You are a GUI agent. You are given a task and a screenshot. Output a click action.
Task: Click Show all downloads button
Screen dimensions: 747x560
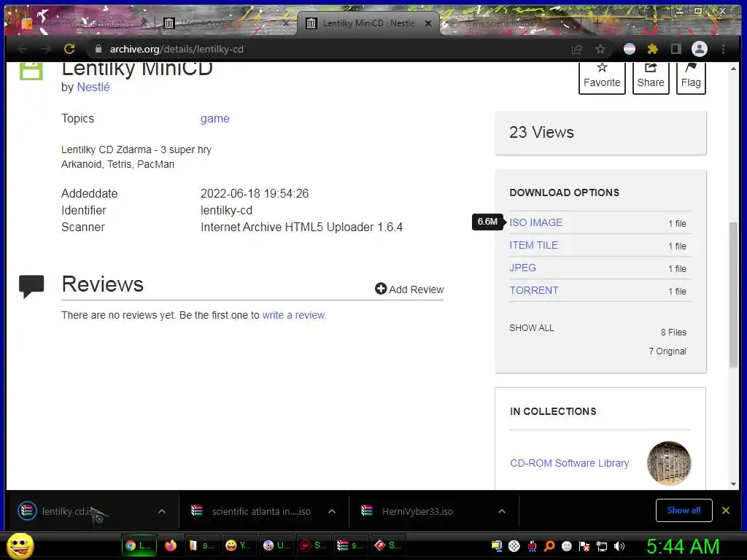click(684, 510)
